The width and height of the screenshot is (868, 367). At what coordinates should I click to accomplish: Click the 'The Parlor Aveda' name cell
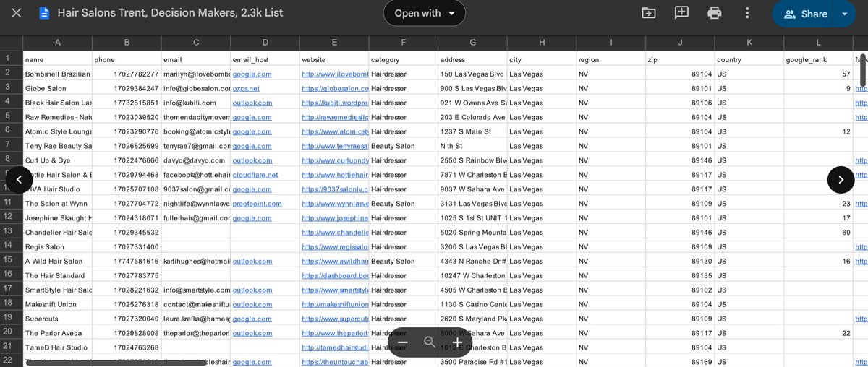point(57,333)
